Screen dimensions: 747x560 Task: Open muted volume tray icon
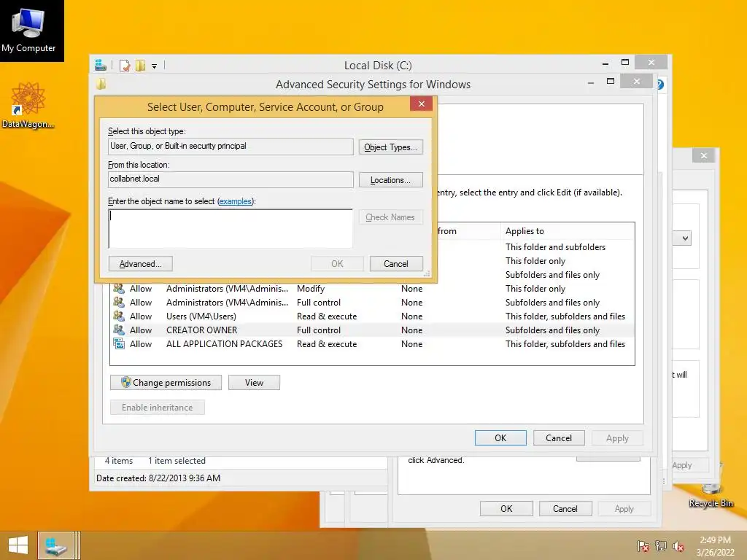678,545
